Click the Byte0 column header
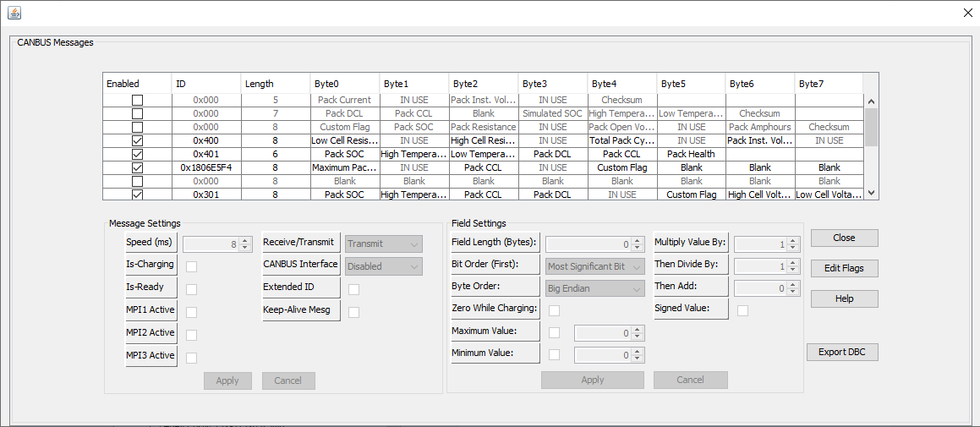The image size is (980, 427). click(x=345, y=84)
